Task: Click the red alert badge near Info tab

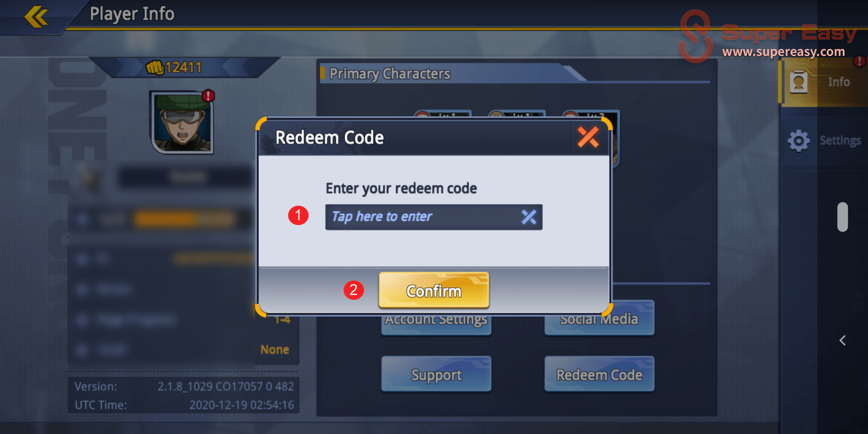Action: pos(859,61)
